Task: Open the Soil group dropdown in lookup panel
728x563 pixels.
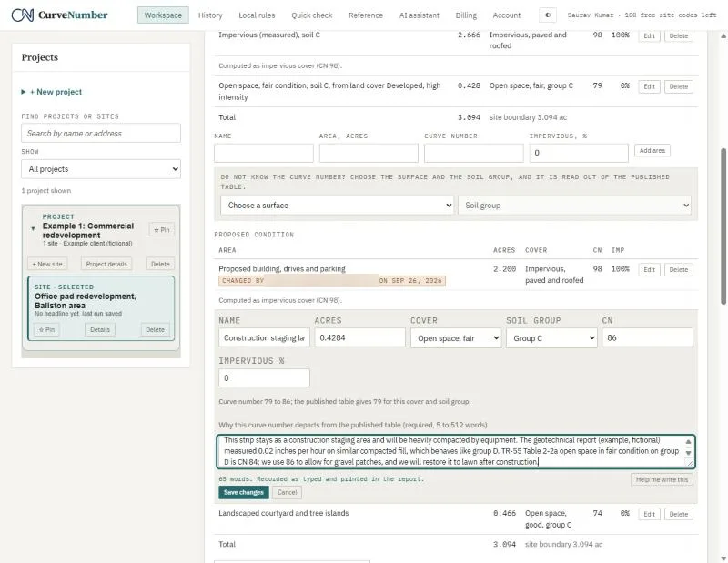Action: point(574,206)
